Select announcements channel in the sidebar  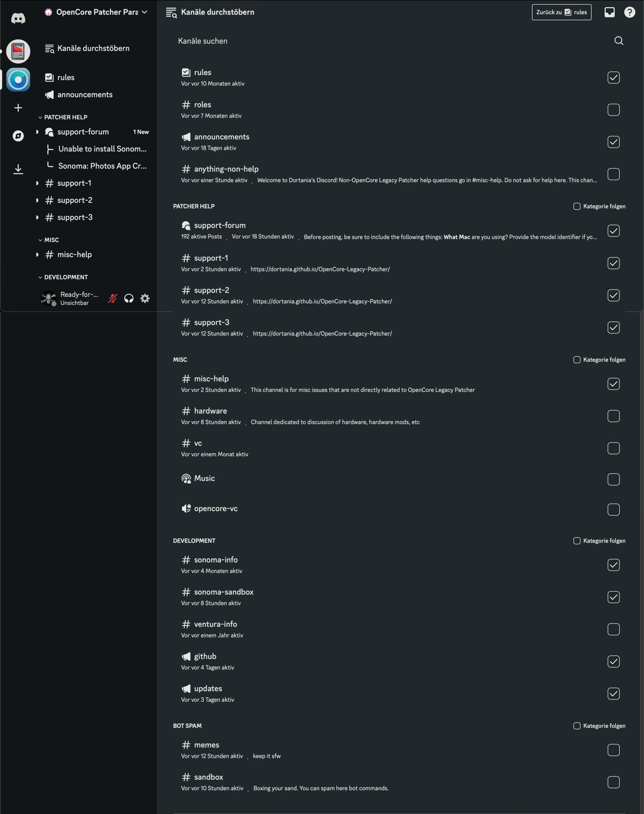[85, 95]
